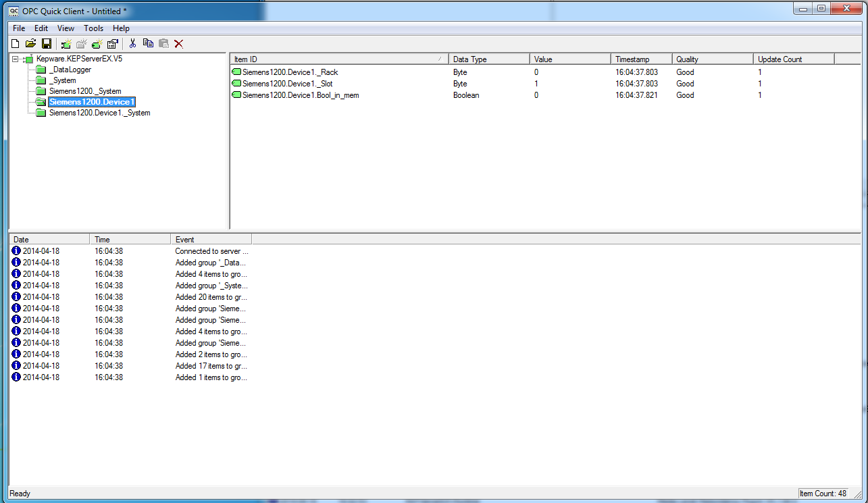
Task: Click the Quality column header
Action: [x=713, y=59]
